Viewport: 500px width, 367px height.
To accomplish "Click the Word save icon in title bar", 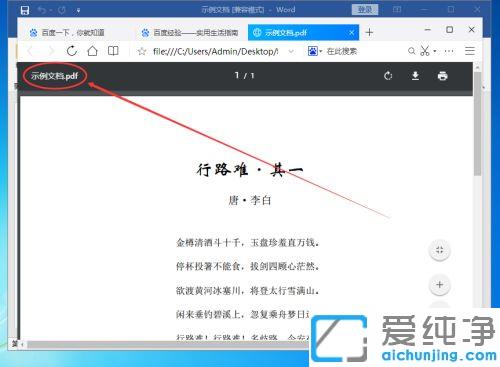I will tap(25, 10).
